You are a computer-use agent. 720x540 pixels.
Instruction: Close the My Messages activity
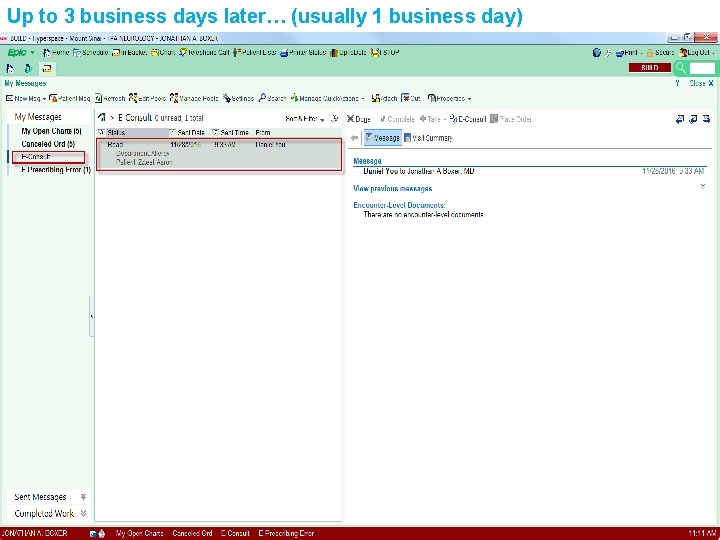[x=701, y=83]
